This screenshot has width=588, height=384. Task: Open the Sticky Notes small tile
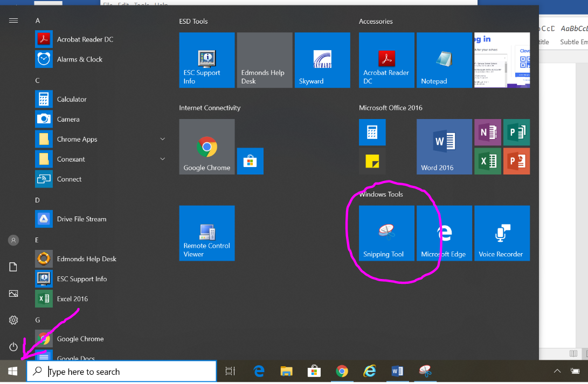tap(372, 161)
